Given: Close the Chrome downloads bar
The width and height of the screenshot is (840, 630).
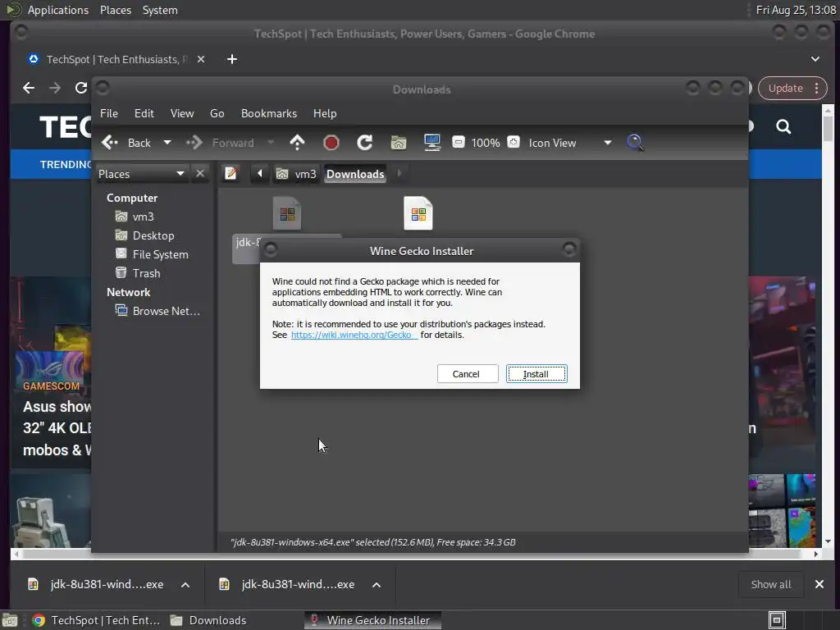Looking at the screenshot, I should pos(819,584).
